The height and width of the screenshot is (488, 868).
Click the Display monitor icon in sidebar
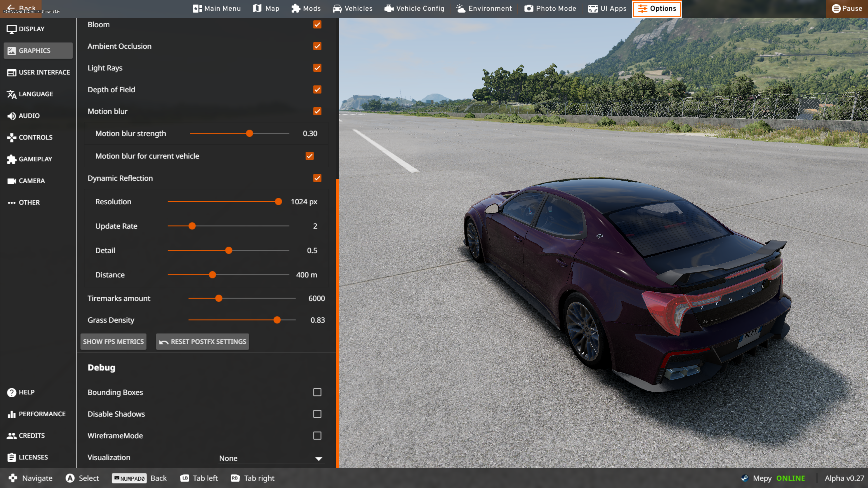click(x=12, y=29)
